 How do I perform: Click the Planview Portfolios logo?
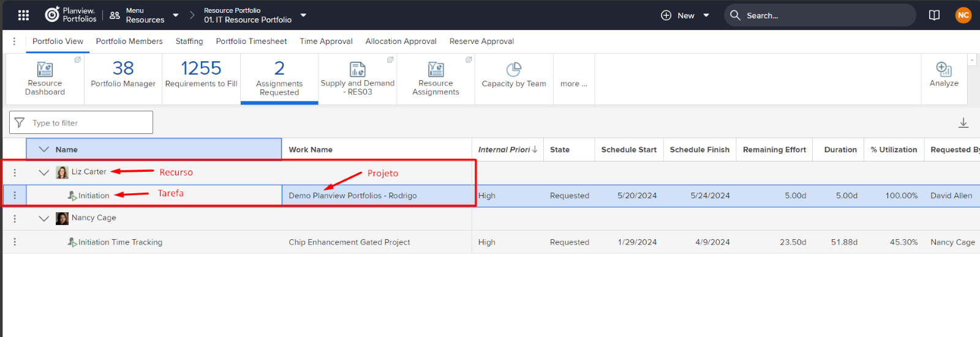(70, 15)
